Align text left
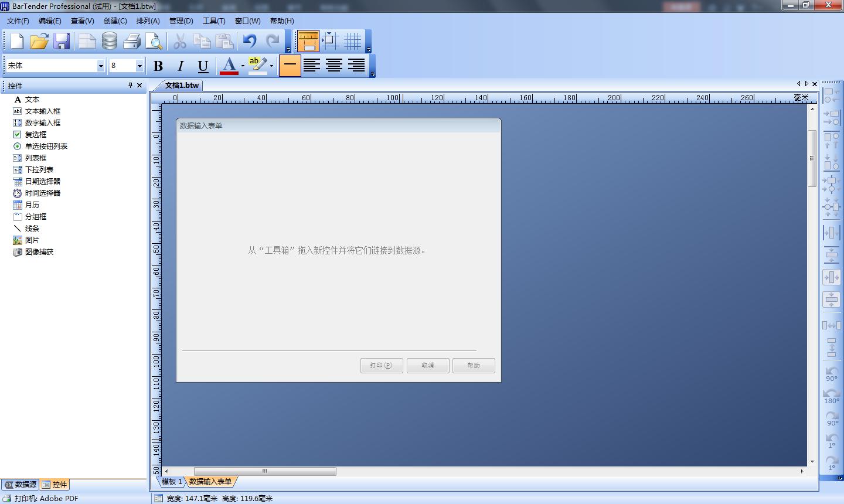844x504 pixels. (x=312, y=66)
